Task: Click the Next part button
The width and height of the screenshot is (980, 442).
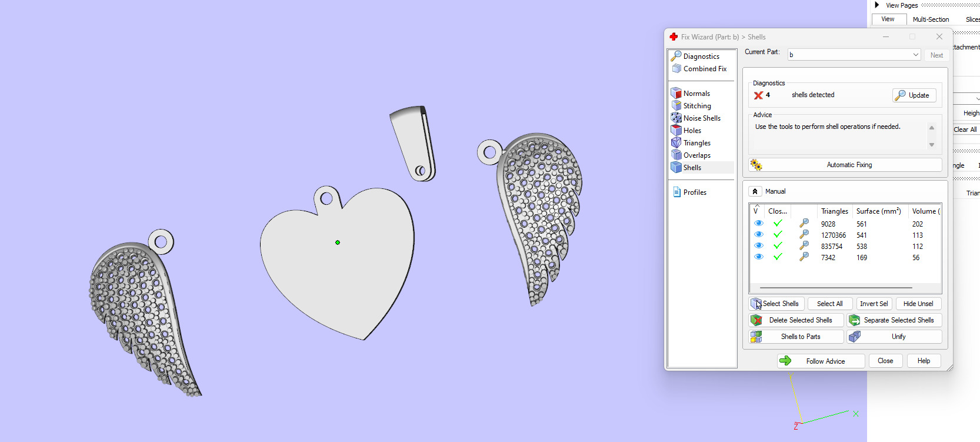Action: [x=936, y=55]
